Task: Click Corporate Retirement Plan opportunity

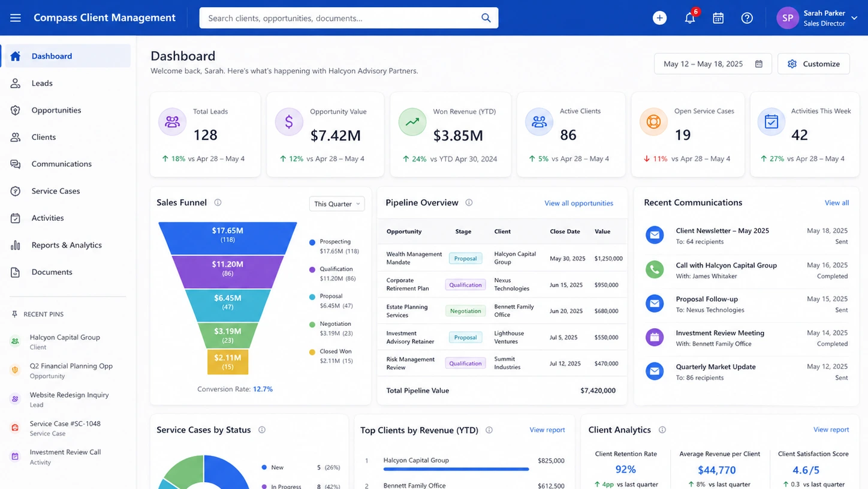Action: [x=408, y=284]
